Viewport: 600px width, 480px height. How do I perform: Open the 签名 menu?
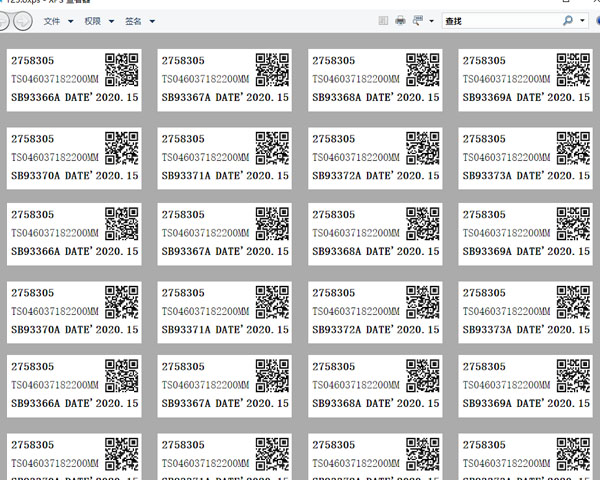coord(133,21)
